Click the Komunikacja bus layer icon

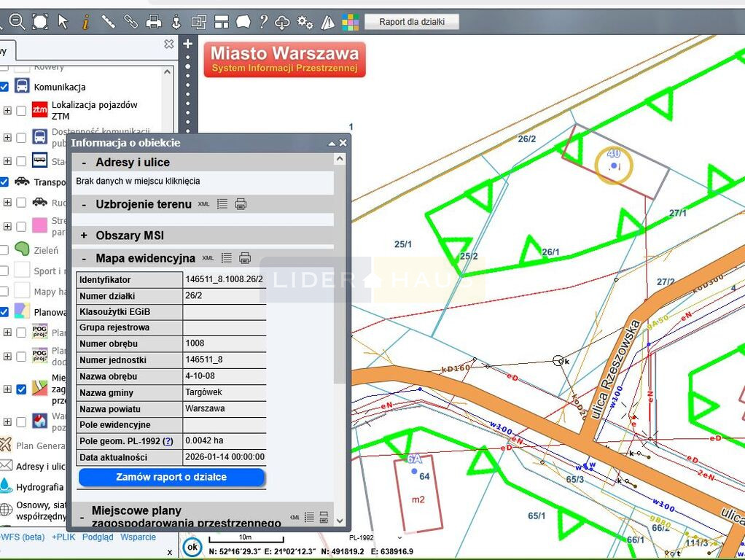[x=22, y=86]
